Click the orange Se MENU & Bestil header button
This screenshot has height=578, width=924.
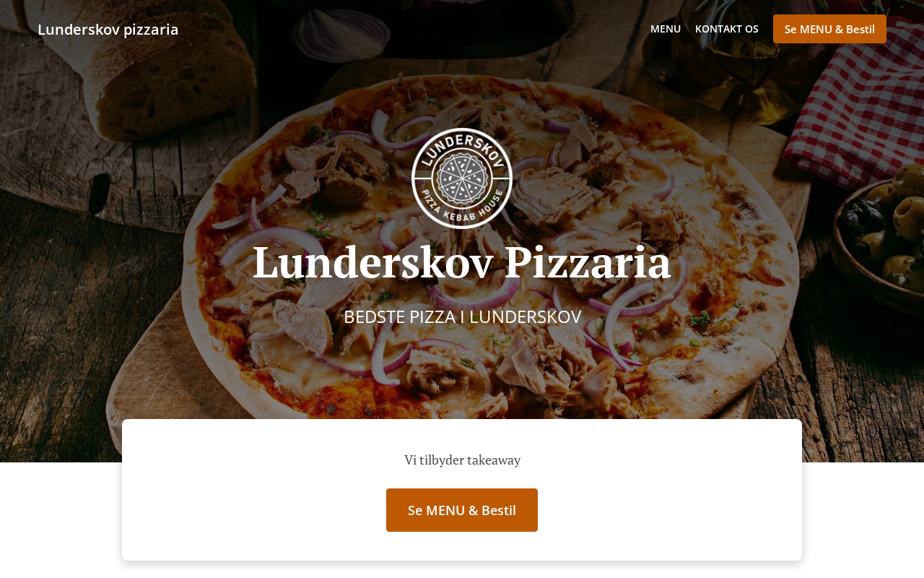[x=829, y=29]
